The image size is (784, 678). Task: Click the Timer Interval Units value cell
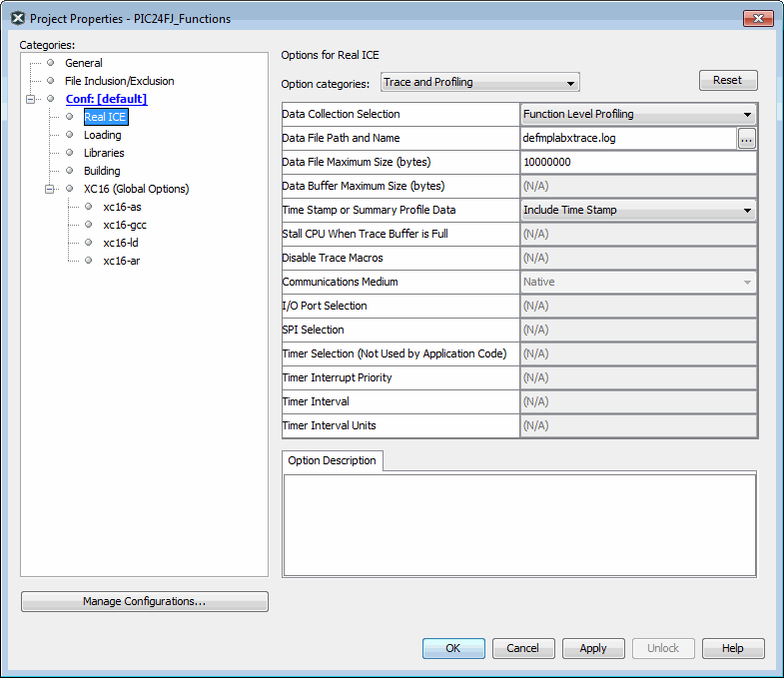point(638,426)
